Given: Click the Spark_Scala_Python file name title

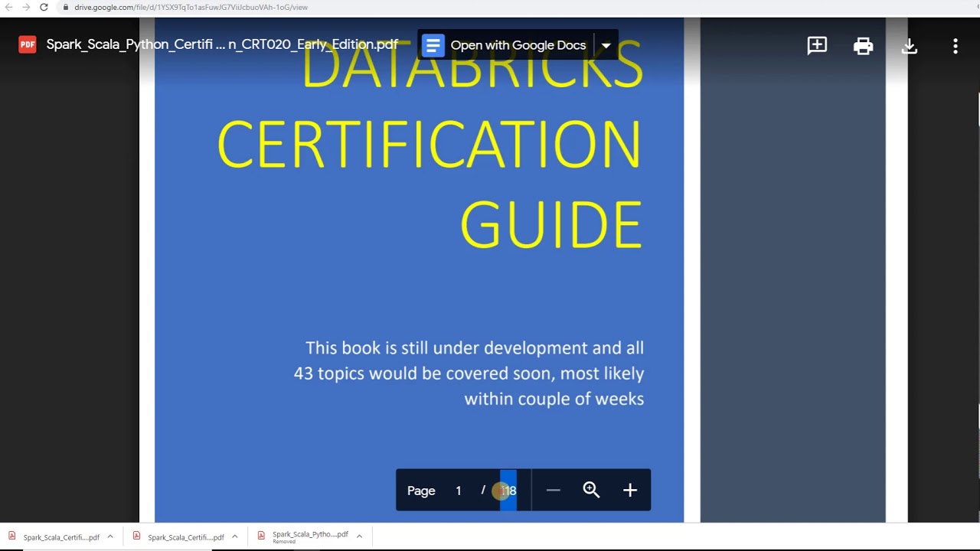Looking at the screenshot, I should [222, 44].
